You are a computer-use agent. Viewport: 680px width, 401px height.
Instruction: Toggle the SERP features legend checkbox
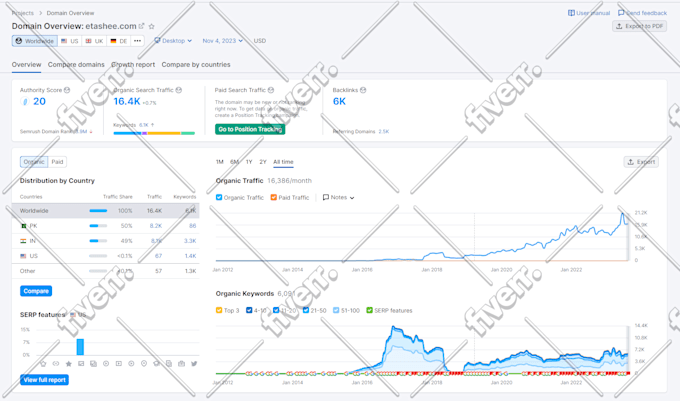369,310
